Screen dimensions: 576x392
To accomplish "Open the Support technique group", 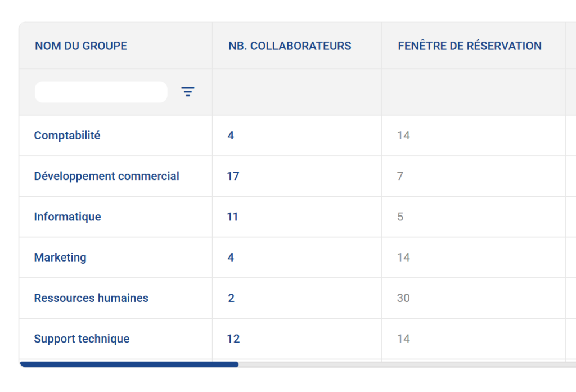I will (82, 339).
